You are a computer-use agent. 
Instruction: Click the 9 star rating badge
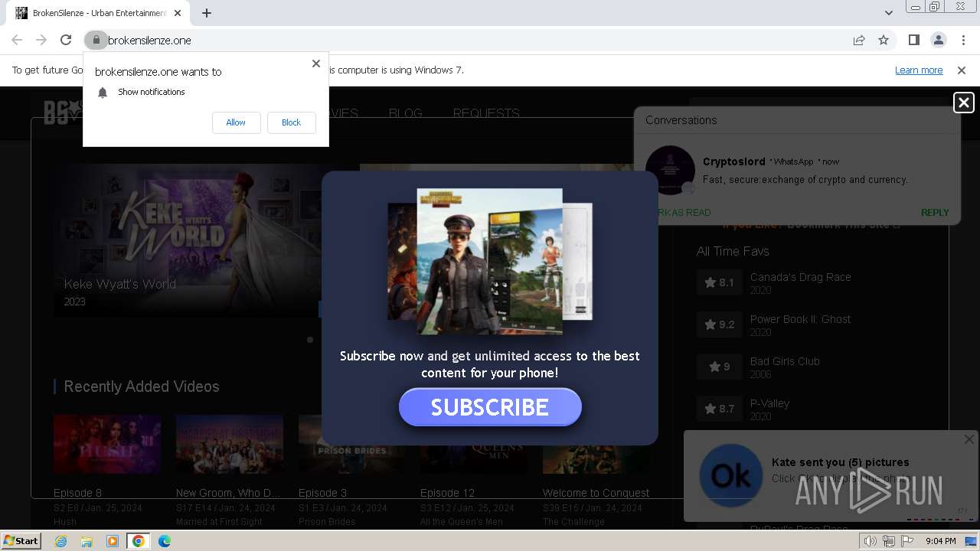point(719,367)
